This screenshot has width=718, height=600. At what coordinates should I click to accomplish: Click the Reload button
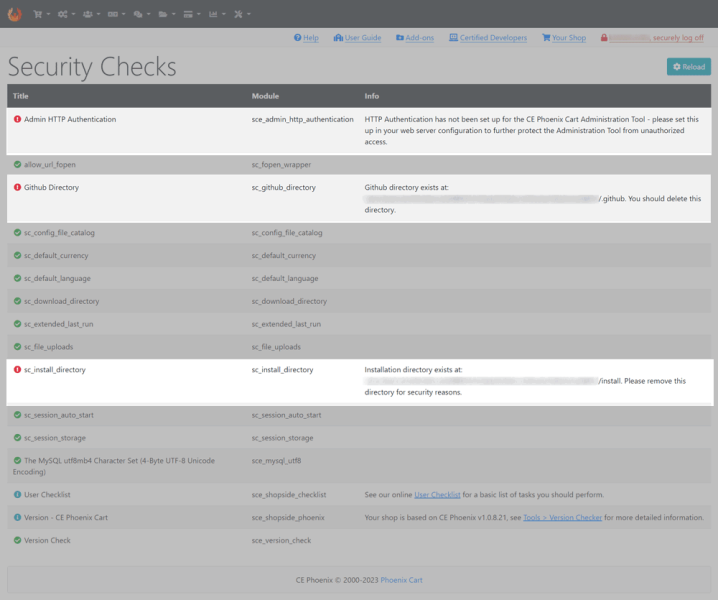pyautogui.click(x=689, y=67)
